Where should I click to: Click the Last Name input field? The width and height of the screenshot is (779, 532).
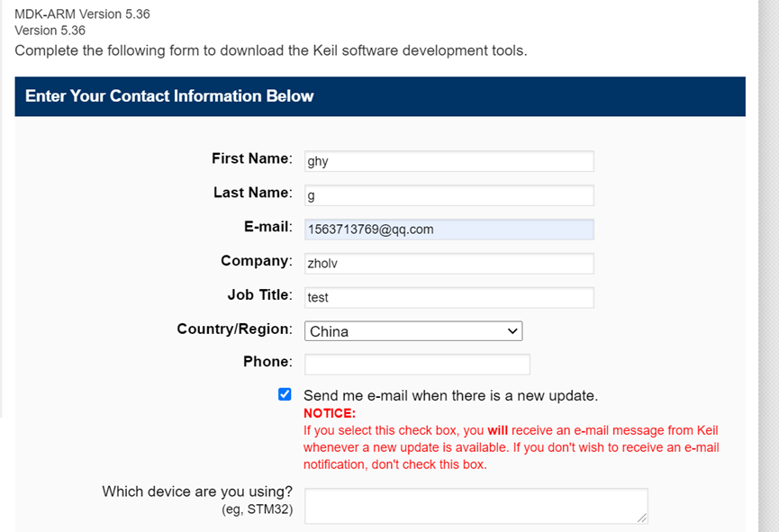tap(449, 195)
